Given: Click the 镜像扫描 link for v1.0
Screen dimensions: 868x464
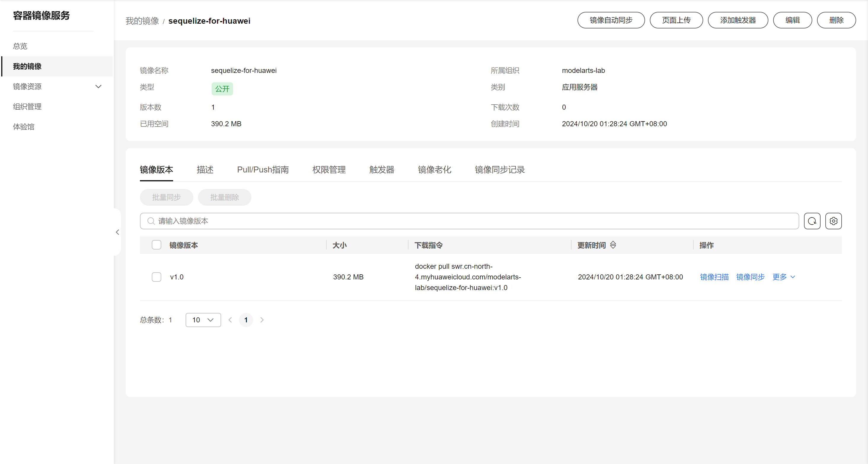Looking at the screenshot, I should (714, 277).
